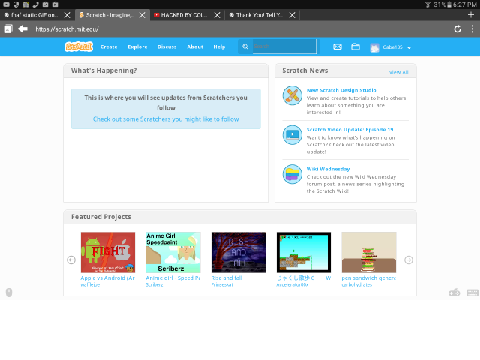Viewport: 480px width, 360px height.
Task: Click the scratch.mit.edu address bar
Action: [x=67, y=29]
